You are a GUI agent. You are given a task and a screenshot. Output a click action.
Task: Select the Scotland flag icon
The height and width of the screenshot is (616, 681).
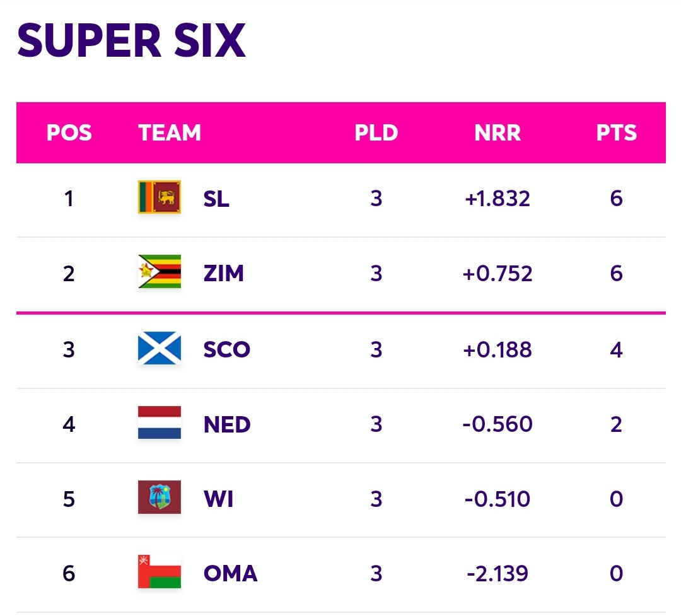(x=160, y=348)
